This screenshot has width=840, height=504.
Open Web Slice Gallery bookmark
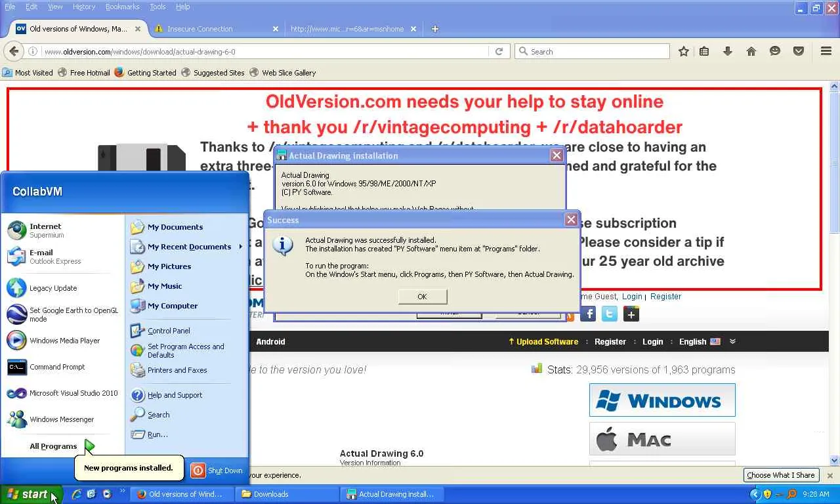pyautogui.click(x=283, y=73)
